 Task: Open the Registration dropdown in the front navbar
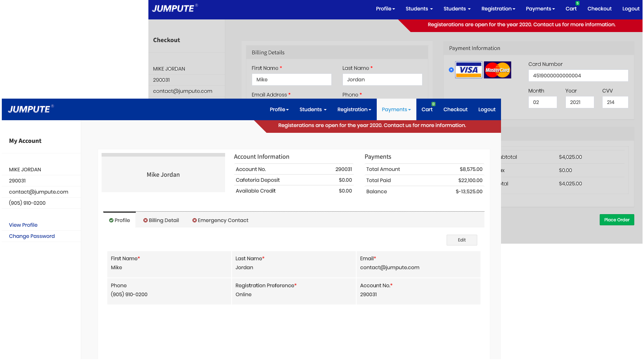(354, 109)
